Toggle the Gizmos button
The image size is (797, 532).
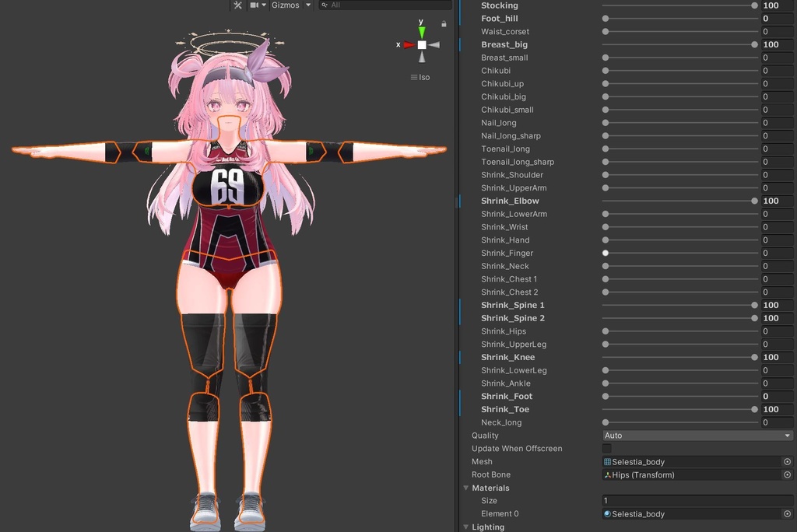285,5
